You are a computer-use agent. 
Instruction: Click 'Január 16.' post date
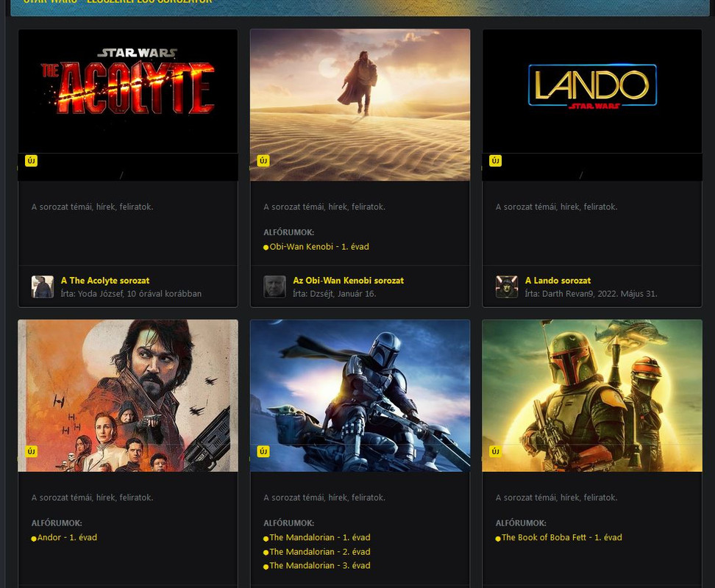tap(357, 294)
